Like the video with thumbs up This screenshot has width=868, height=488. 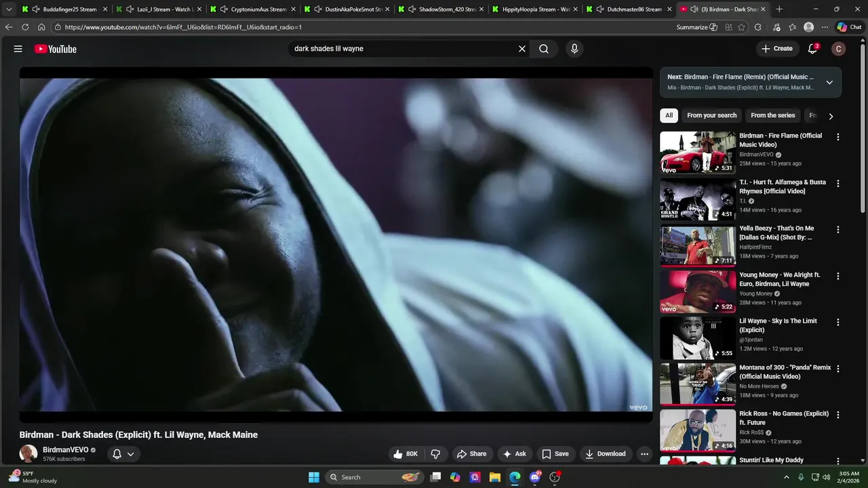tap(406, 454)
